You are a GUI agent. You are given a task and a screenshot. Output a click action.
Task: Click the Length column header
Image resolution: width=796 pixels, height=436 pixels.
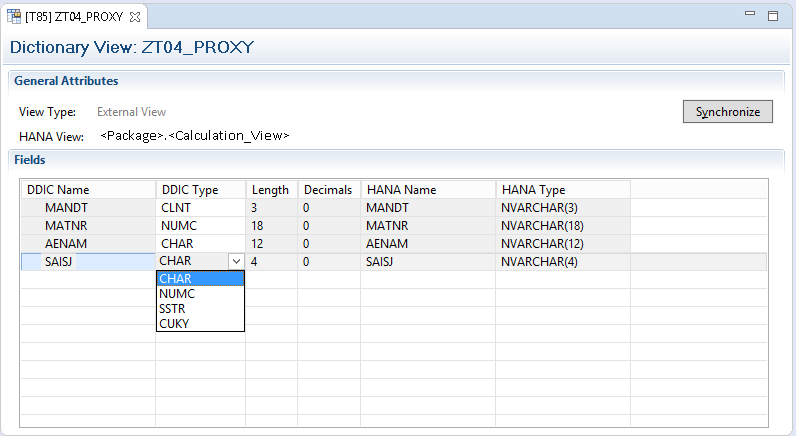tap(272, 190)
